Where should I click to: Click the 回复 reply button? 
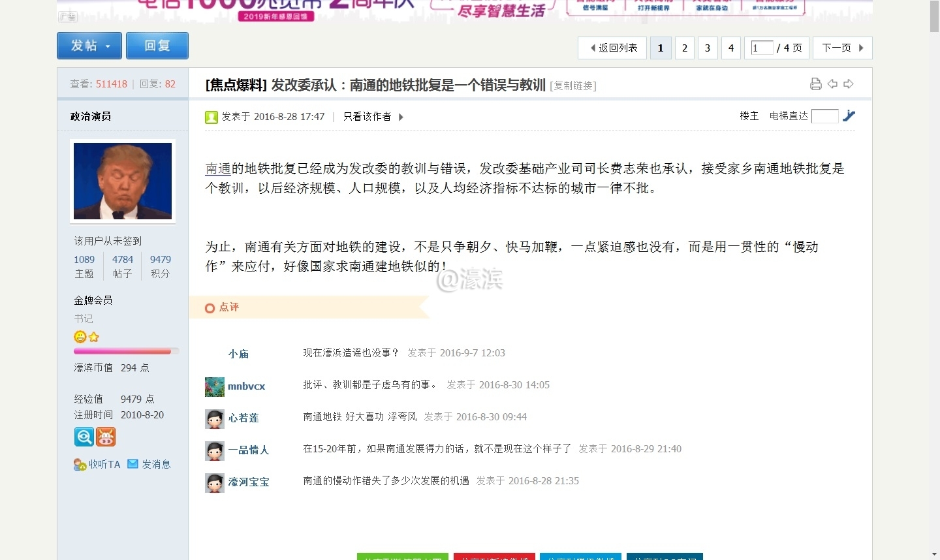coord(157,46)
